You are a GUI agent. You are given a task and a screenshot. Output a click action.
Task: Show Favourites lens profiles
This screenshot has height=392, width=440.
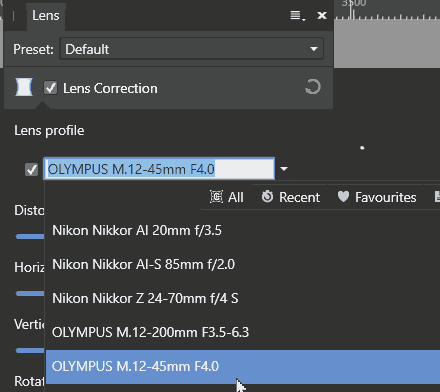coord(377,197)
